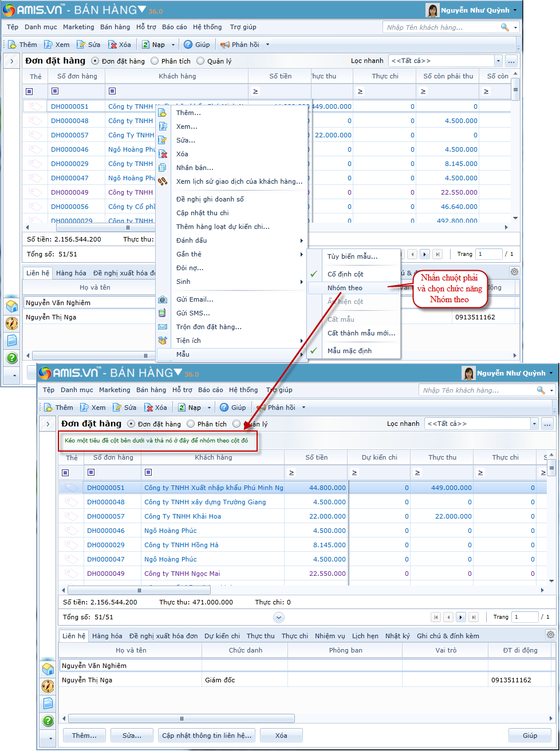Choose Nhóm theo from the submenu

pos(345,288)
